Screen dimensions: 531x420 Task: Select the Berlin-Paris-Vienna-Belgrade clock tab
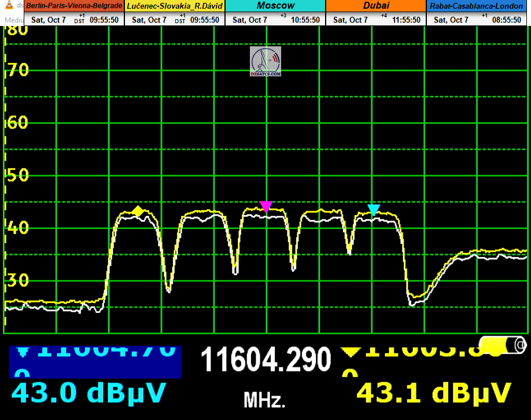pyautogui.click(x=74, y=6)
